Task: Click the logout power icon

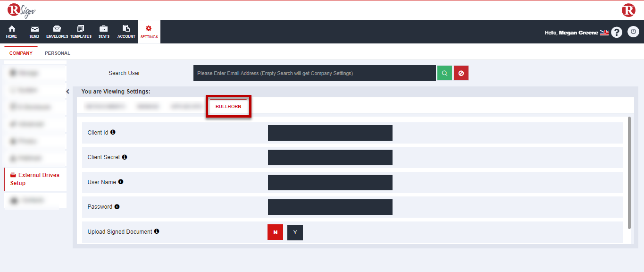Action: [x=633, y=32]
